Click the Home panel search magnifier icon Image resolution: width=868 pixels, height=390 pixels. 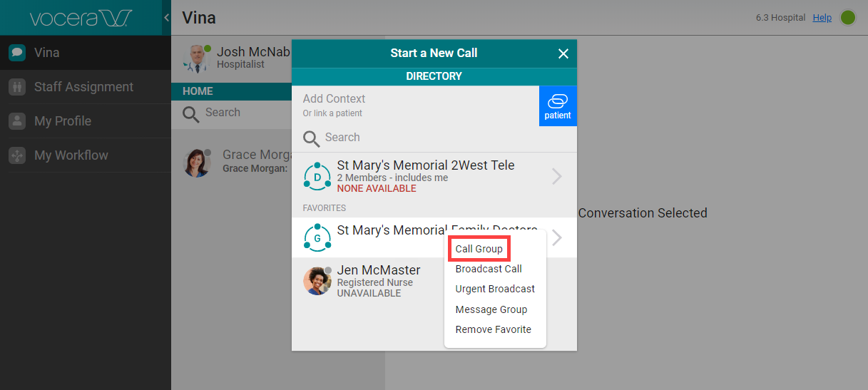[x=190, y=114]
